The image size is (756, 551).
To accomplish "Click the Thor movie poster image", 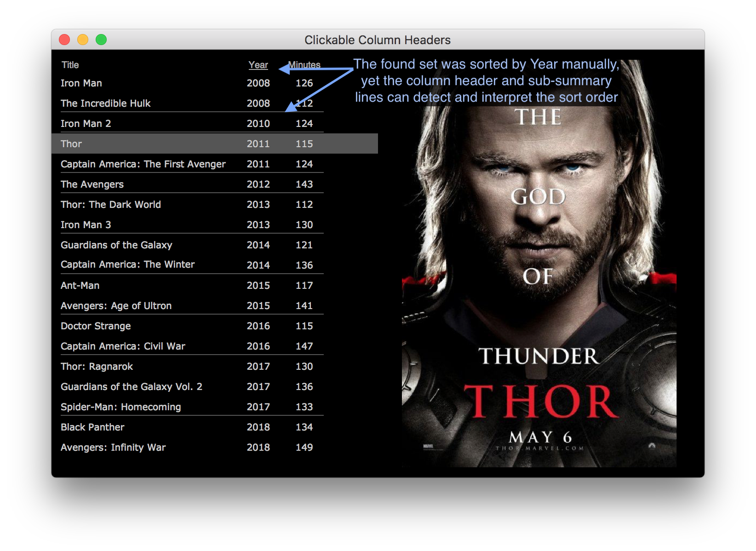I will pyautogui.click(x=539, y=285).
